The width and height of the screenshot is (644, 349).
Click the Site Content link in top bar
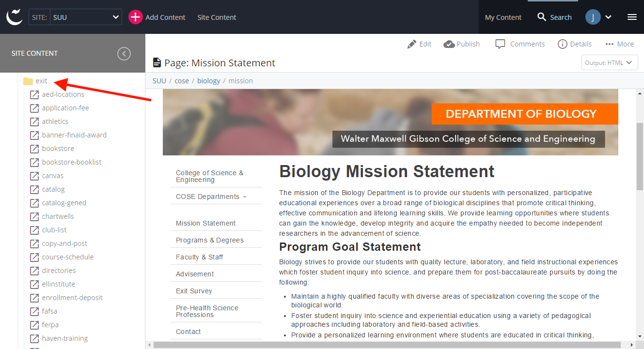pos(217,17)
